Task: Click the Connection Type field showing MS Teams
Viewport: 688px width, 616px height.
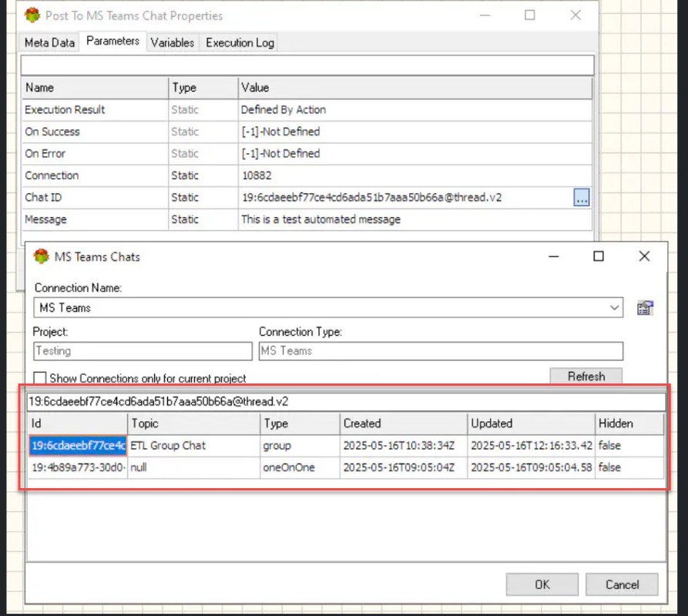Action: click(x=441, y=351)
